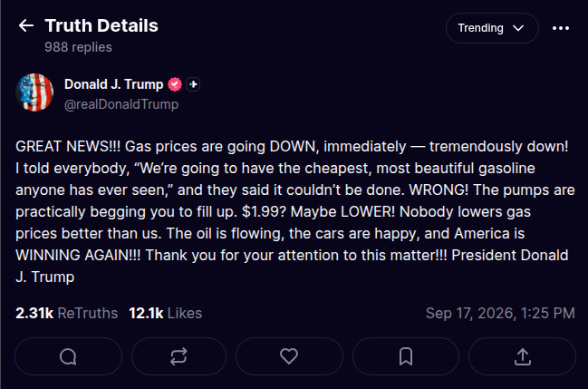Open the Donald J. Trump display name link

[x=113, y=84]
